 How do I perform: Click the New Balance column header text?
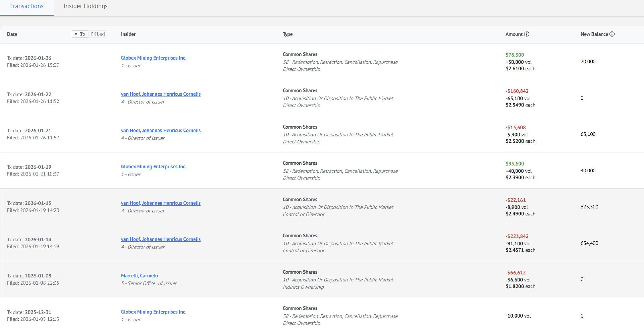tap(594, 34)
